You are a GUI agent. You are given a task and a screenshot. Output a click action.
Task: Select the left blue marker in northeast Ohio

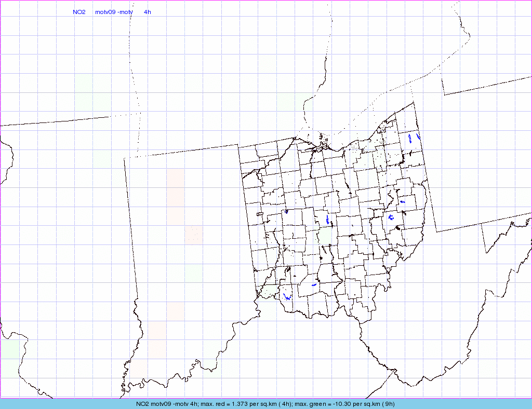(410, 139)
